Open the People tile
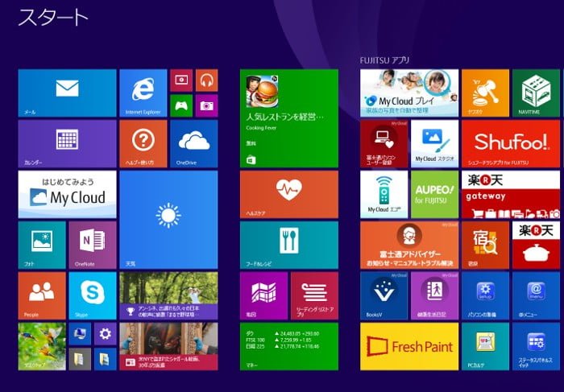This screenshot has width=564, height=392. (42, 295)
